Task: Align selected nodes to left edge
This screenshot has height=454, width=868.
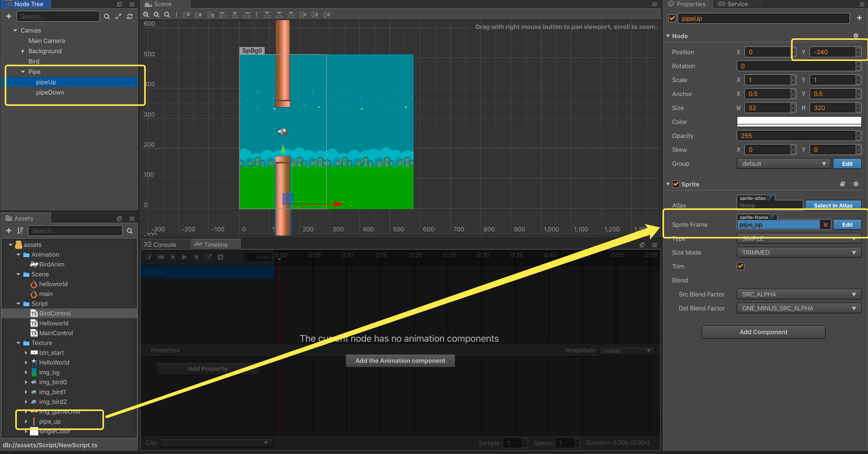Action: pos(223,14)
